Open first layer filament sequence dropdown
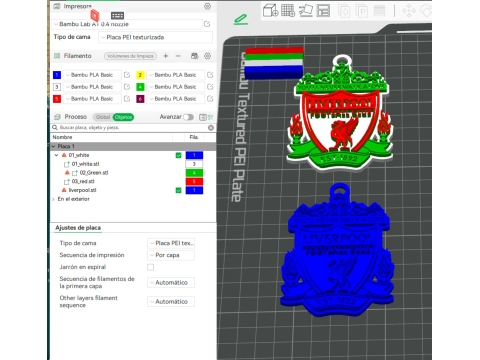This screenshot has width=480, height=360. coord(171,282)
